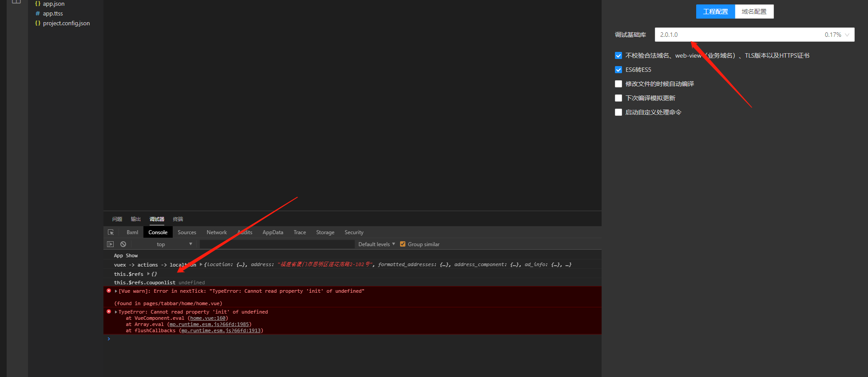Viewport: 868px width, 377px height.
Task: Open the Default levels dropdown
Action: tap(377, 244)
